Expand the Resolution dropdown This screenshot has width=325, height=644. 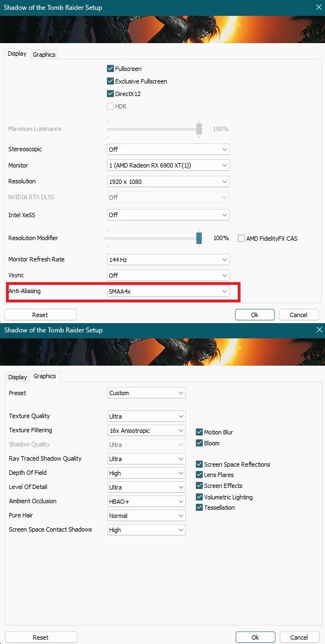click(x=168, y=182)
